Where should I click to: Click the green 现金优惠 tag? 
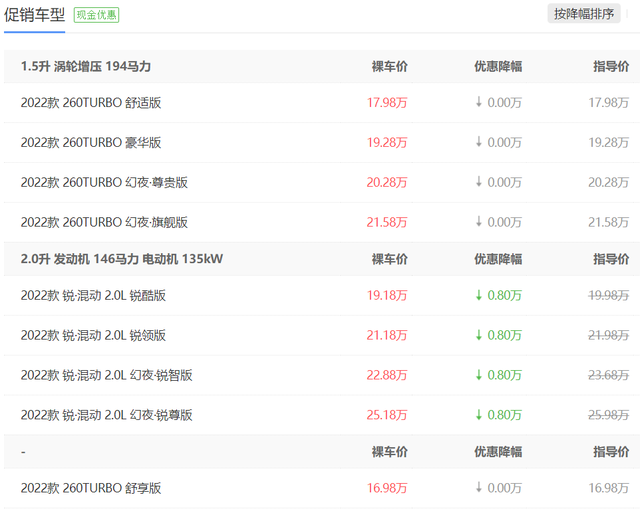coord(97,15)
